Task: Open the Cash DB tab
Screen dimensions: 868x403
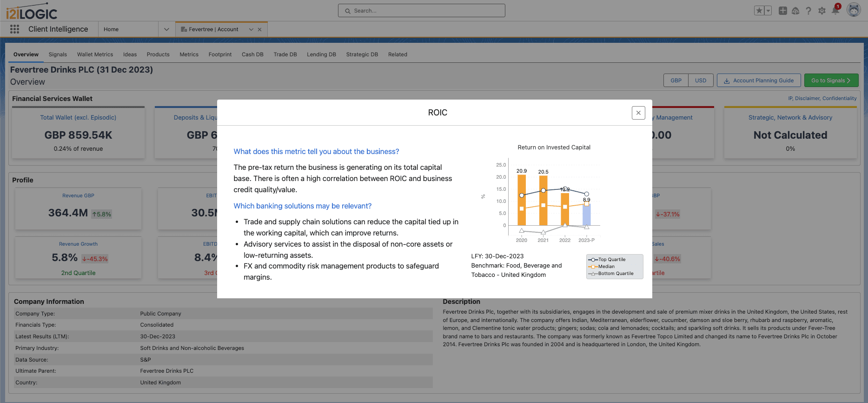Action: 252,54
